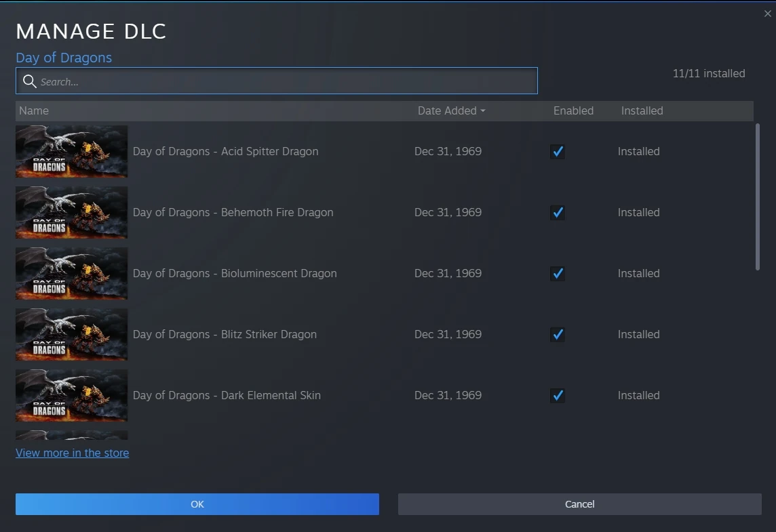Select Blitz Striker Dragon thumbnail

click(x=71, y=334)
